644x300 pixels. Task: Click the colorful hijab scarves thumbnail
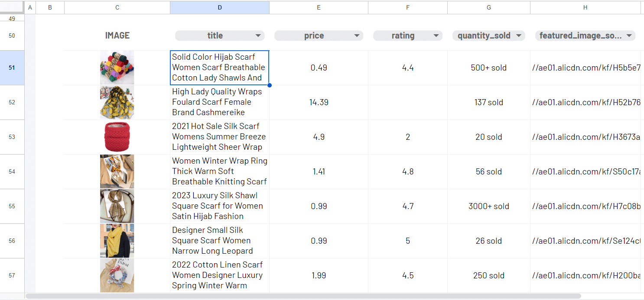click(117, 68)
